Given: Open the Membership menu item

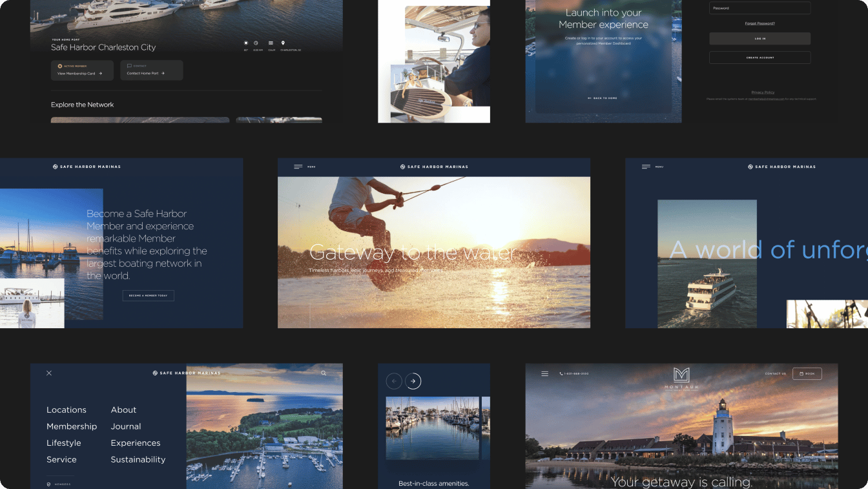Looking at the screenshot, I should coord(72,426).
